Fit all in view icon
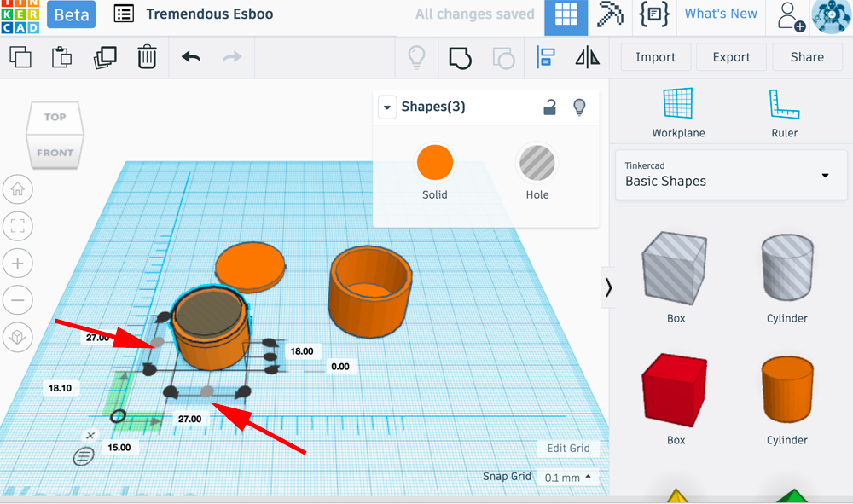 point(17,226)
